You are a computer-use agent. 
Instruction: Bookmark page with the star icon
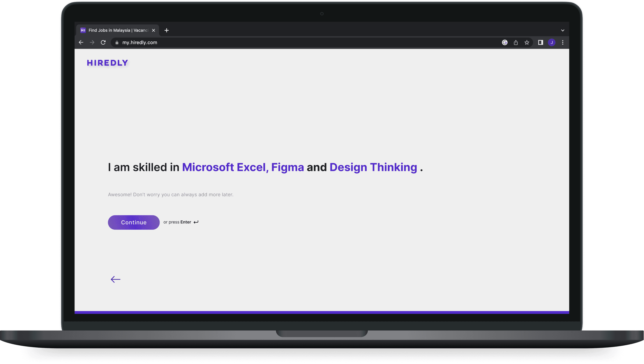coord(527,42)
